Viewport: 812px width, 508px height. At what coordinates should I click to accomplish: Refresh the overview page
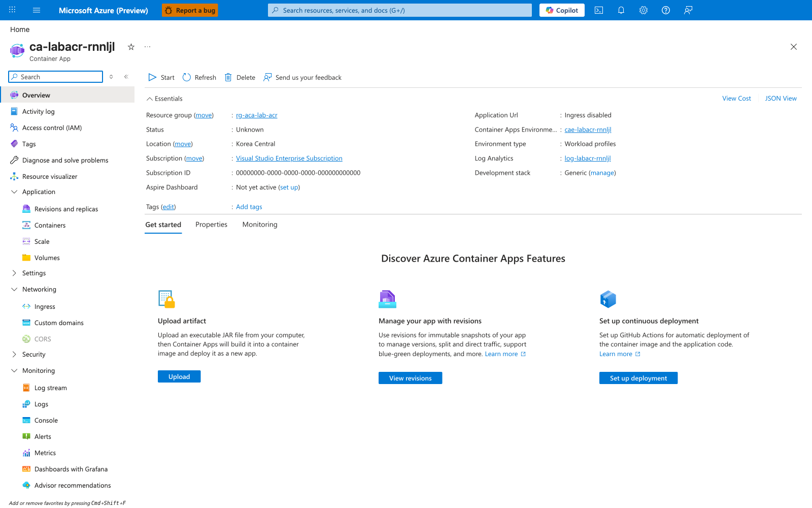[199, 77]
